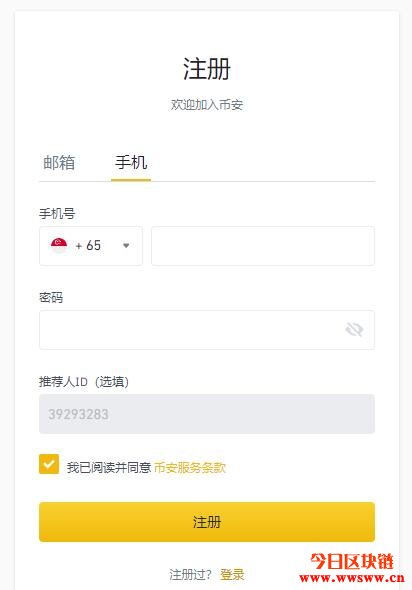Click the yellow 注册 submit button
Viewport: 412px width, 590px height.
click(x=207, y=522)
